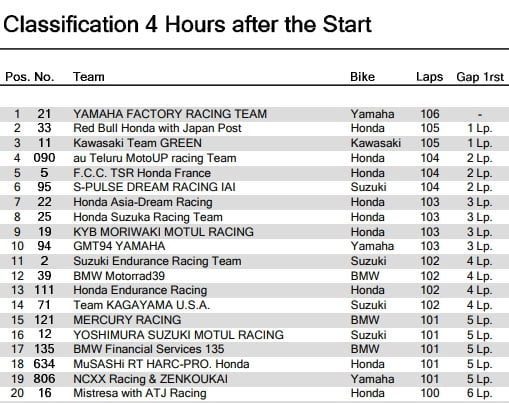Click the 'Gap 1rst' column header
Viewport: 509px width, 403px height.
tap(480, 77)
